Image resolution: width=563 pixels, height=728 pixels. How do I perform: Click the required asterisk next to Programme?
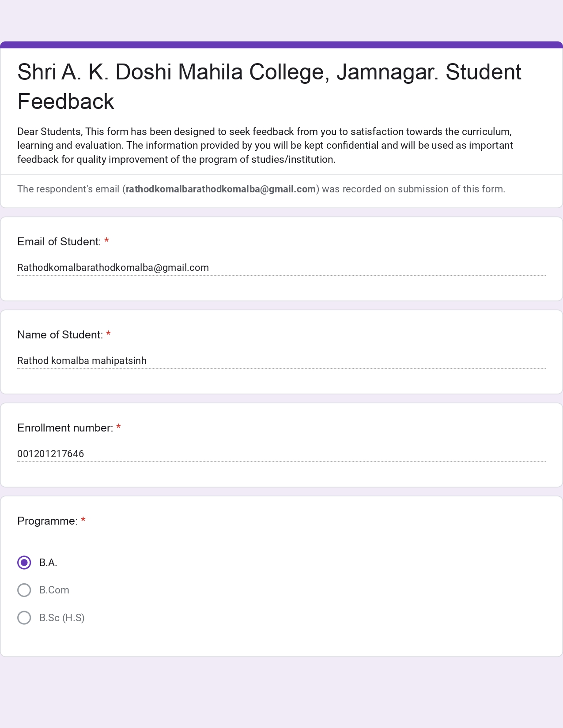[x=83, y=521]
